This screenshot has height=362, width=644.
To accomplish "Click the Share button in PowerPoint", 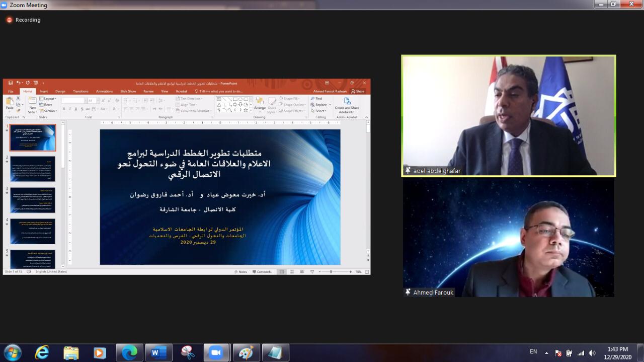I will pyautogui.click(x=358, y=91).
